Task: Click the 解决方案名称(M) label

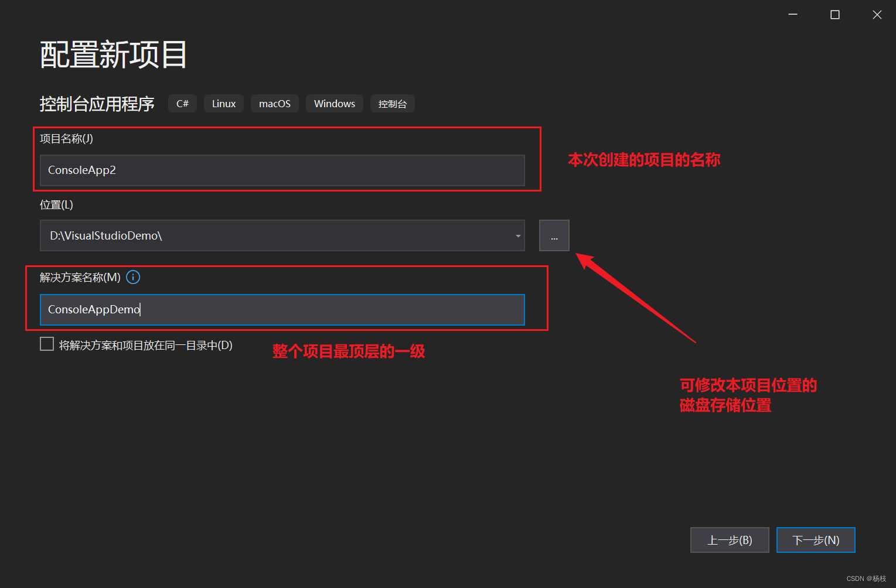Action: (x=80, y=277)
